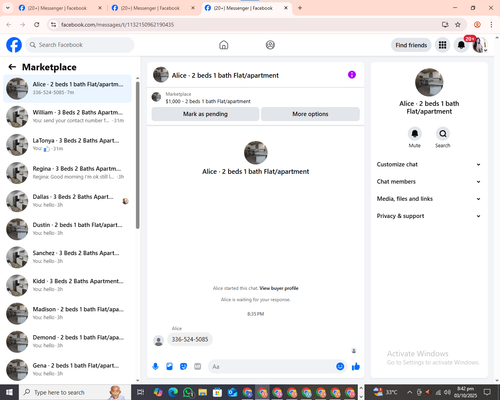Open Chrome's three-dot menu
The image size is (500, 400).
491,25
